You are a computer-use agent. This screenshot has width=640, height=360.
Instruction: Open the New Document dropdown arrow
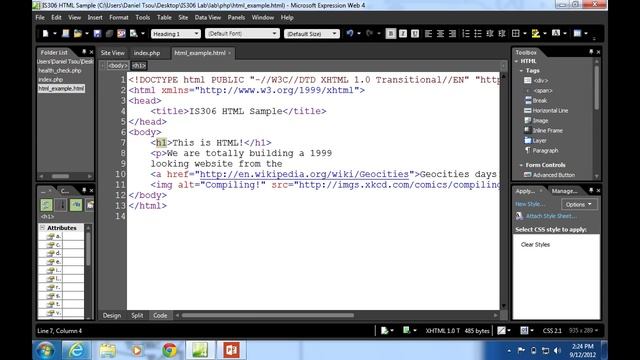coord(55,33)
